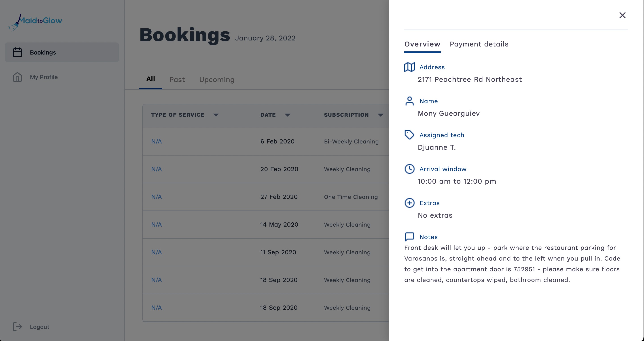Viewport: 644px width, 341px height.
Task: Click the notes paragraph about front desk
Action: [x=512, y=264]
